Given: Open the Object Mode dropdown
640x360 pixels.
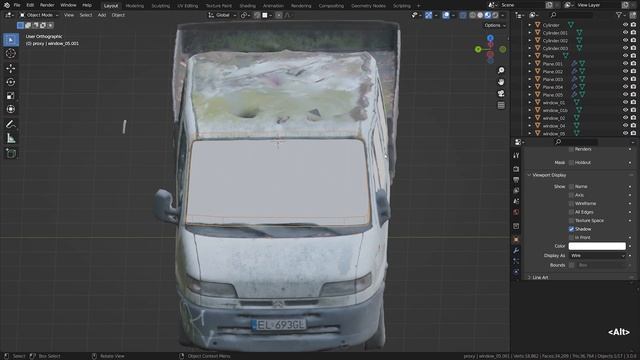Looking at the screenshot, I should (x=39, y=15).
